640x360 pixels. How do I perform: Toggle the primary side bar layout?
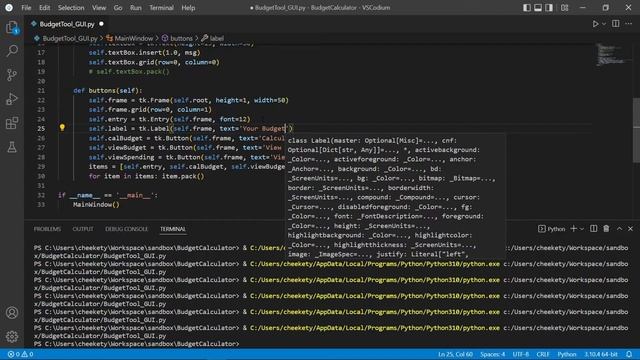pyautogui.click(x=527, y=8)
